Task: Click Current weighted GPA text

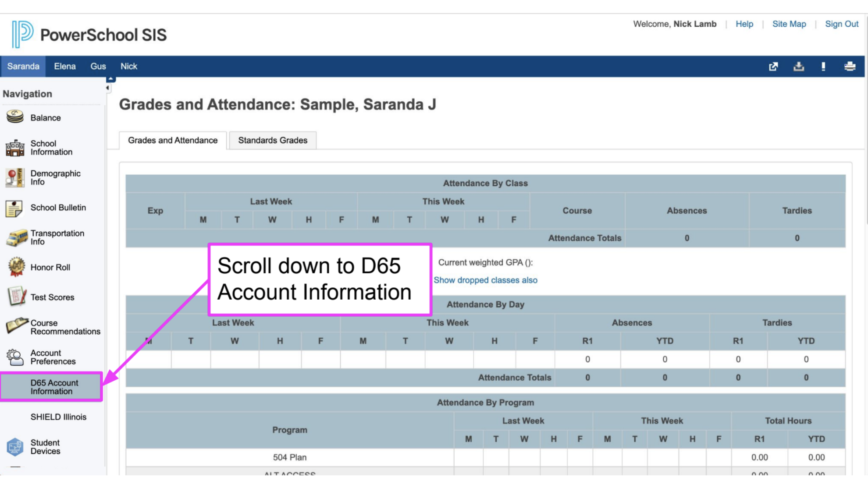Action: [485, 262]
